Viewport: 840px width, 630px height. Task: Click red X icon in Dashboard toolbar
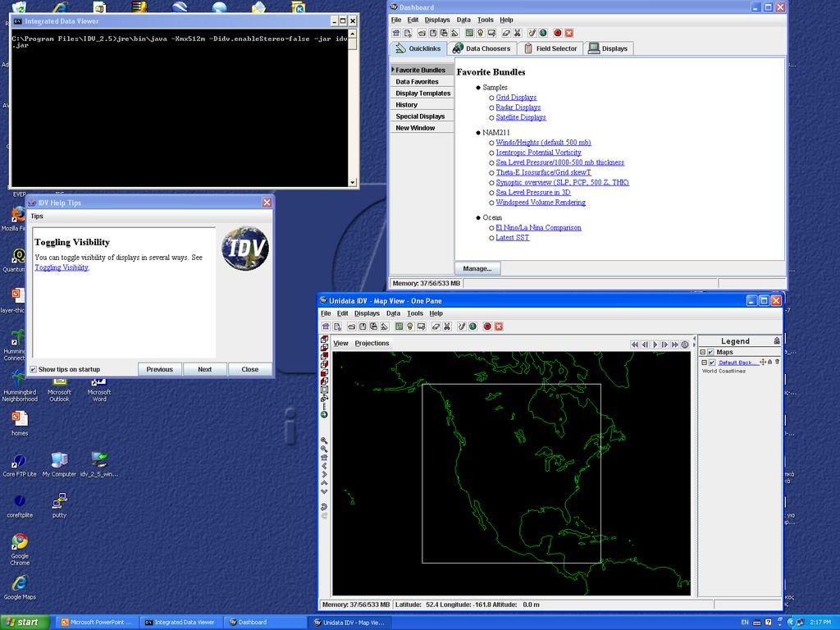569,33
